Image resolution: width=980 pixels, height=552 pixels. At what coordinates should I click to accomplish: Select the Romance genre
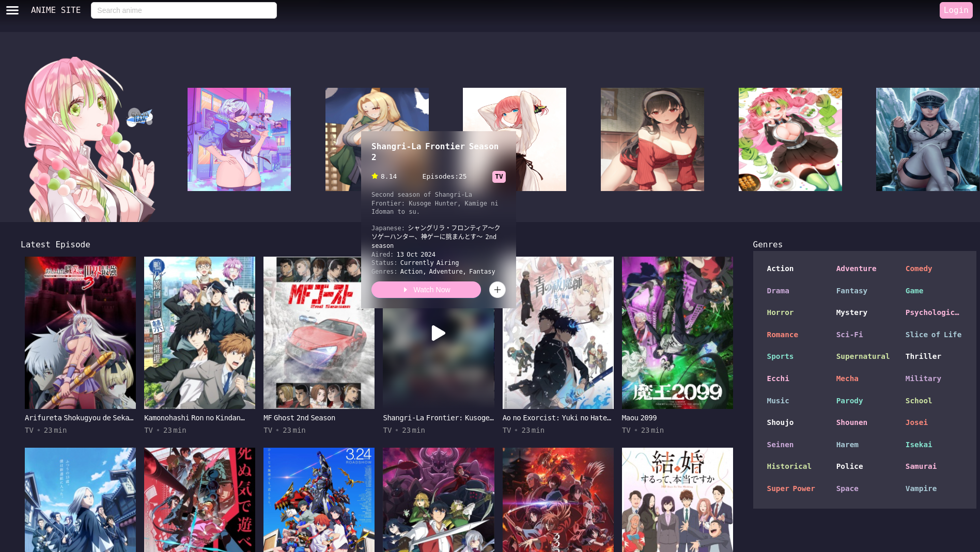(782, 335)
